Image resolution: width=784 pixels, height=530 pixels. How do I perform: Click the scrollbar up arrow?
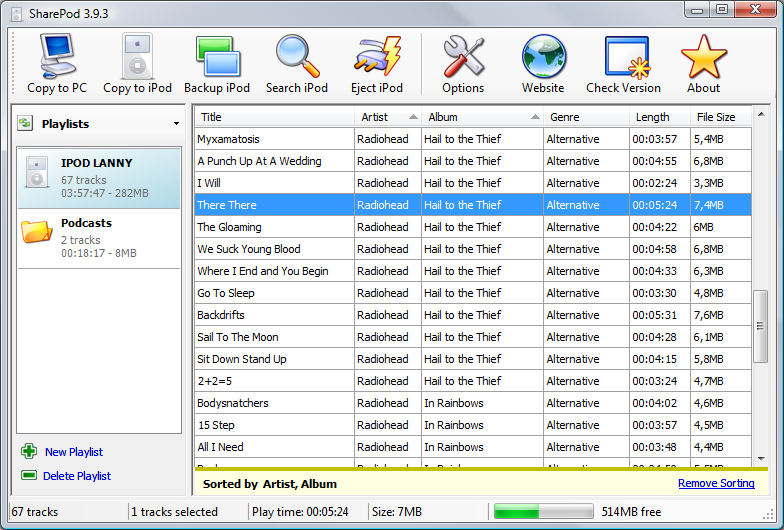point(761,114)
